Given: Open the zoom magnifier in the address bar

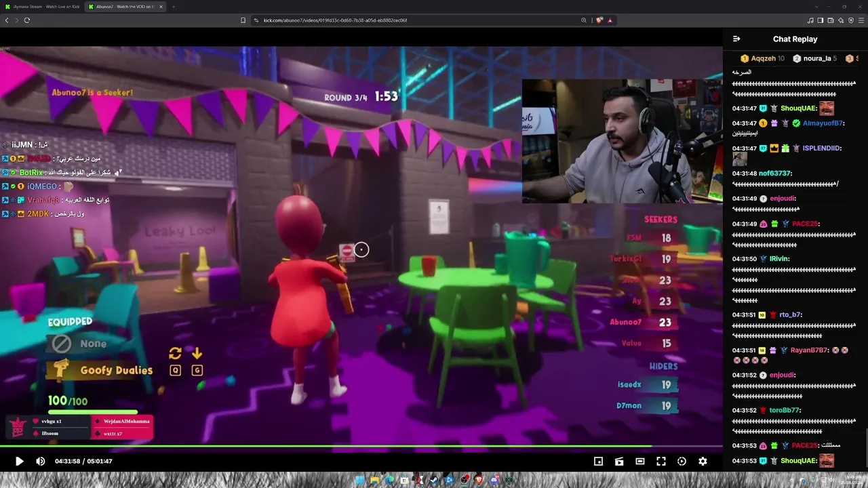Looking at the screenshot, I should (584, 20).
